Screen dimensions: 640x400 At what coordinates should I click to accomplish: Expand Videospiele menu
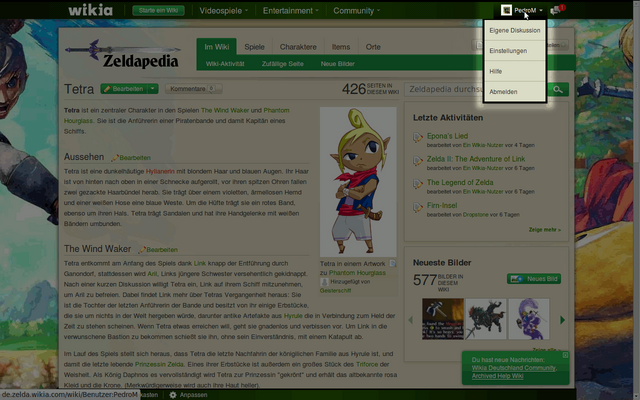(x=224, y=11)
